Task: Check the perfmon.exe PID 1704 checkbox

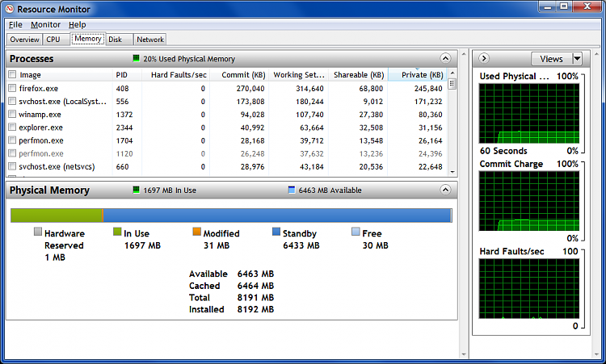Action: click(12, 140)
